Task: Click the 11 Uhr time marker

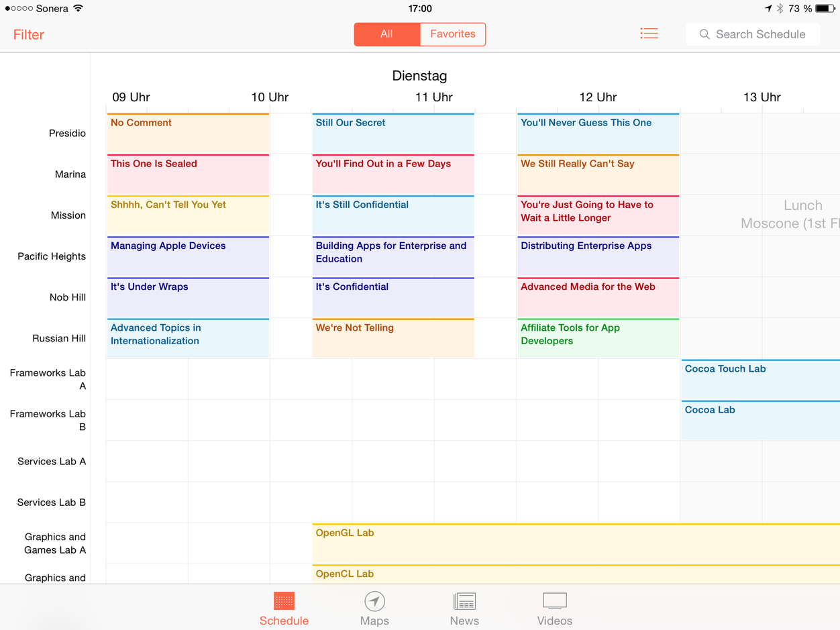Action: coord(434,97)
